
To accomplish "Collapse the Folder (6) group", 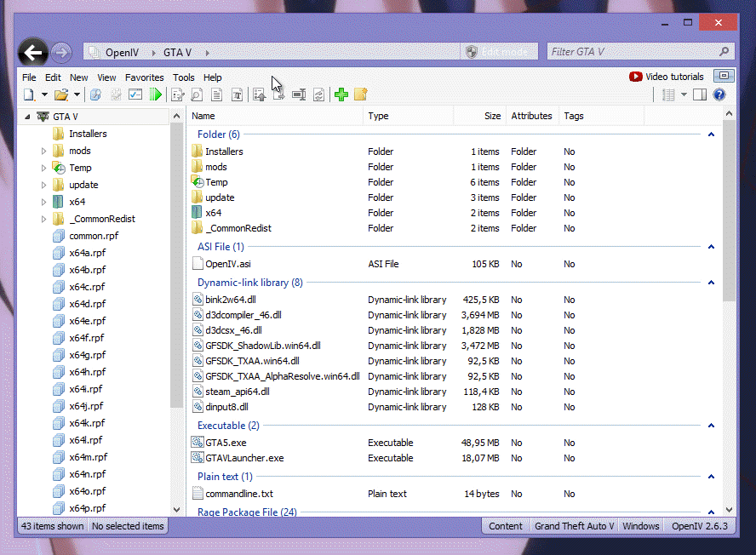I will (x=711, y=134).
